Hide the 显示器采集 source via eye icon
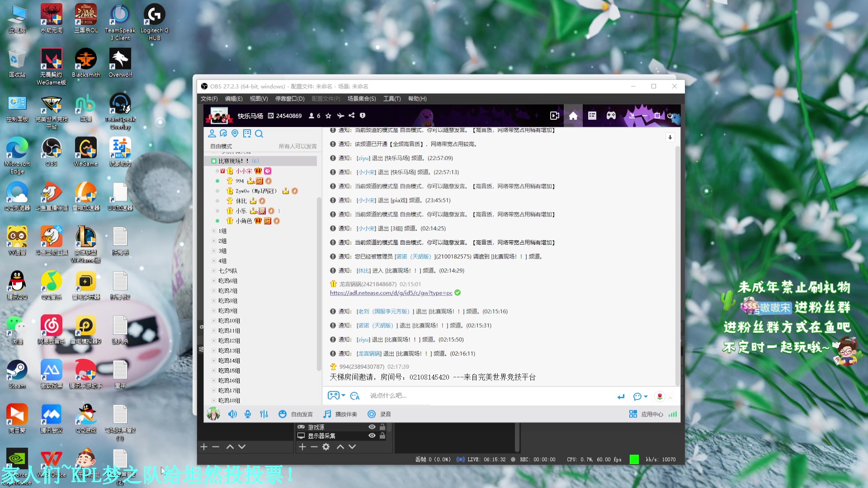The height and width of the screenshot is (488, 868). 372,436
